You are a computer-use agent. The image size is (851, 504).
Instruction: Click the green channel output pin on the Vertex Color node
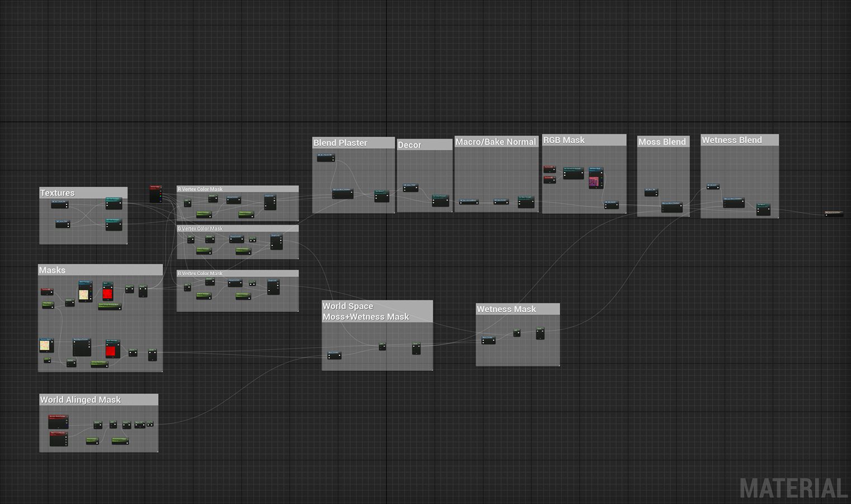coord(160,196)
